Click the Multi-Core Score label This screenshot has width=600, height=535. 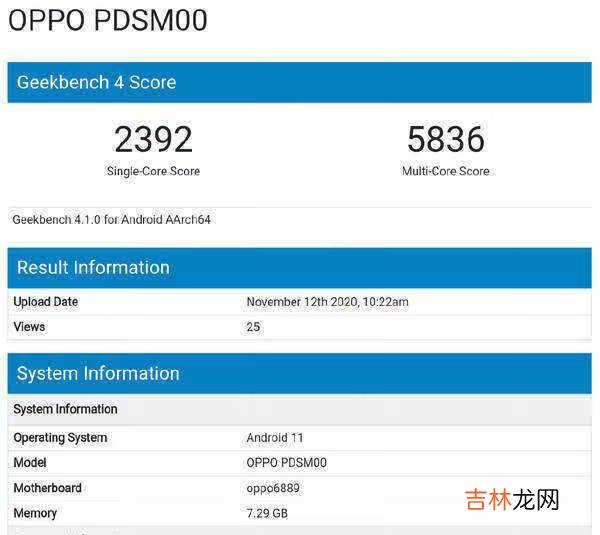[x=445, y=171]
